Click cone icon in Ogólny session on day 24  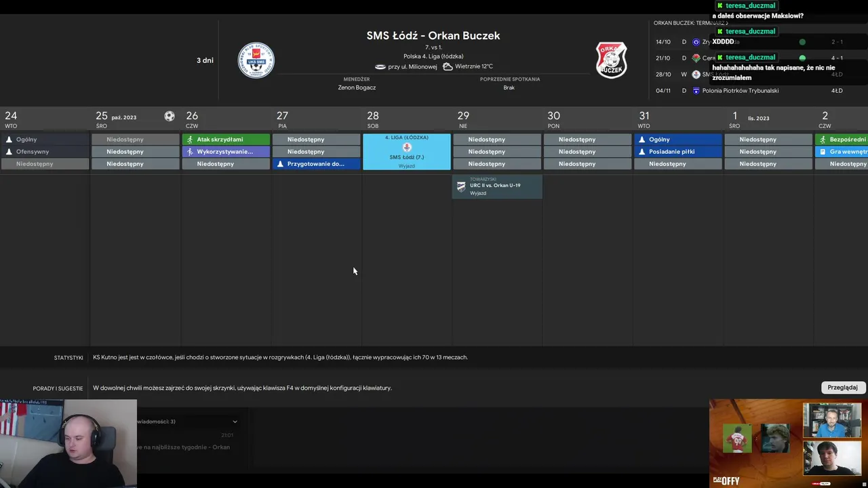[9, 140]
